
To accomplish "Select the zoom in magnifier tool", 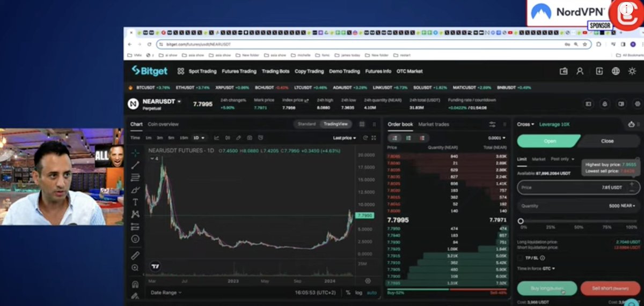I will click(x=135, y=267).
